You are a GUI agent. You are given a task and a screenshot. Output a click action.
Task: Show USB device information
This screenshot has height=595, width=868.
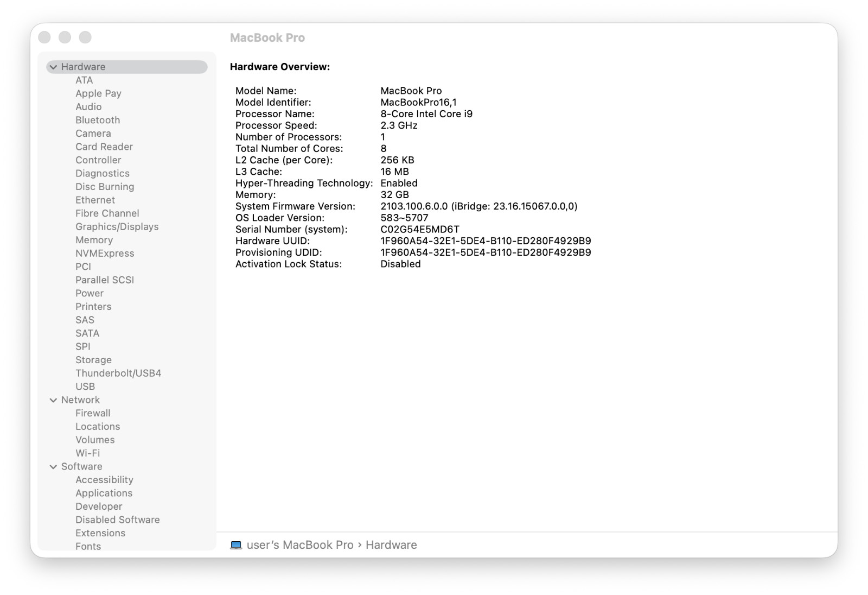(x=85, y=387)
